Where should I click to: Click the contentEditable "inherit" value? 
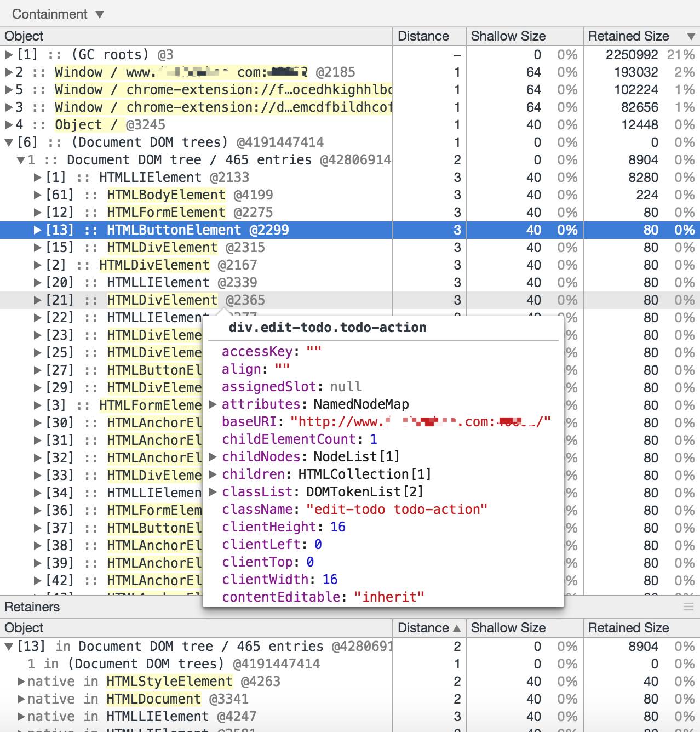click(x=389, y=597)
